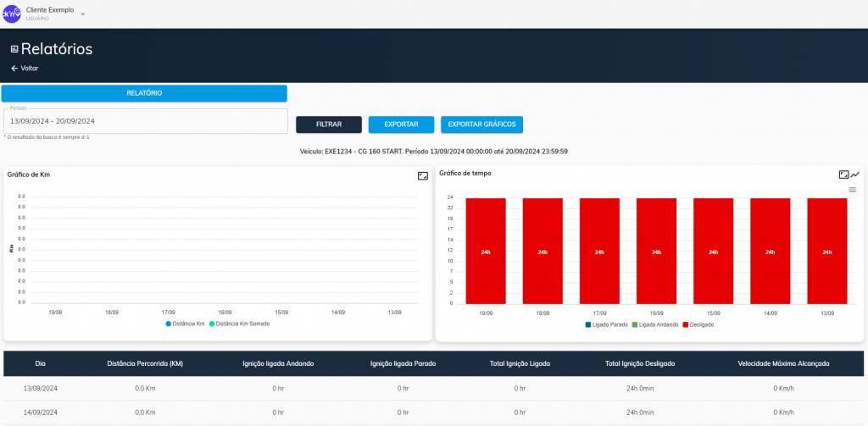868x426 pixels.
Task: Sort by the Dia column header
Action: 41,363
